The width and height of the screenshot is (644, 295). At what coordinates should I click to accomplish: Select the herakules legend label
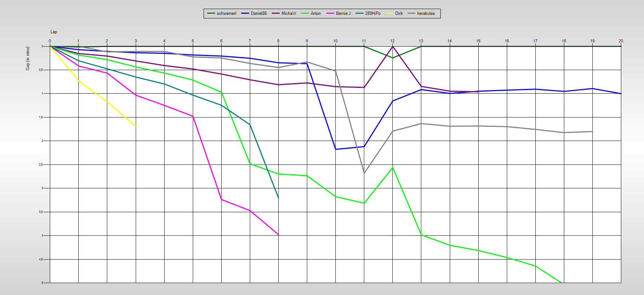pyautogui.click(x=426, y=13)
